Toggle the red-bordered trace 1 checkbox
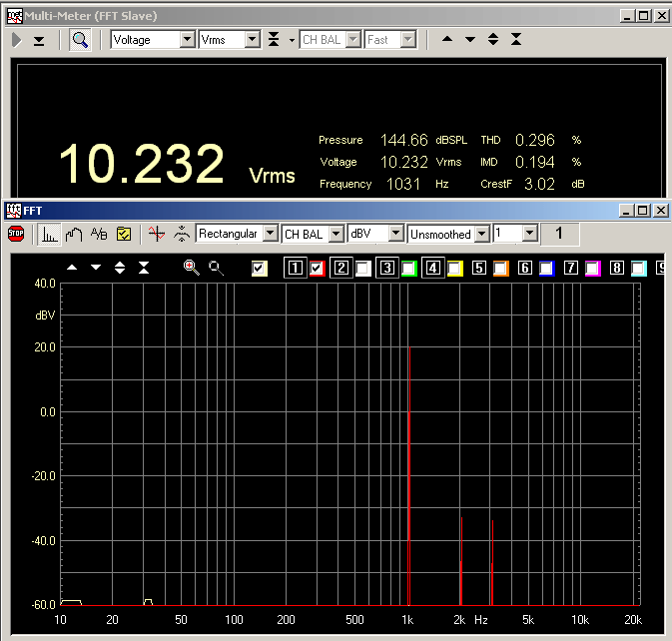 coord(317,268)
